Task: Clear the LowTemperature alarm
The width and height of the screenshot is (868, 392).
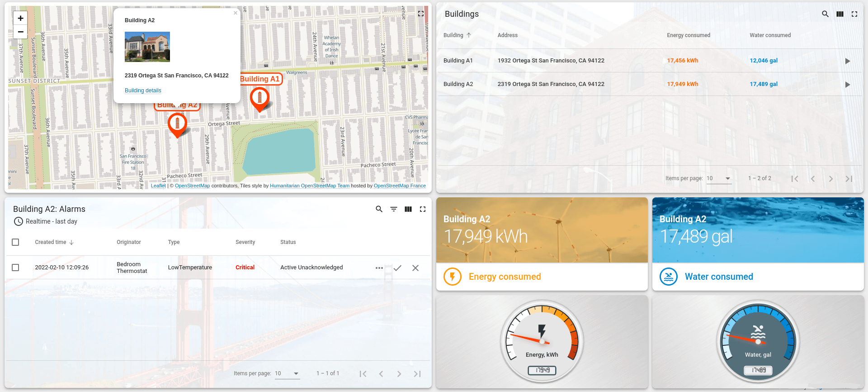Action: 415,268
